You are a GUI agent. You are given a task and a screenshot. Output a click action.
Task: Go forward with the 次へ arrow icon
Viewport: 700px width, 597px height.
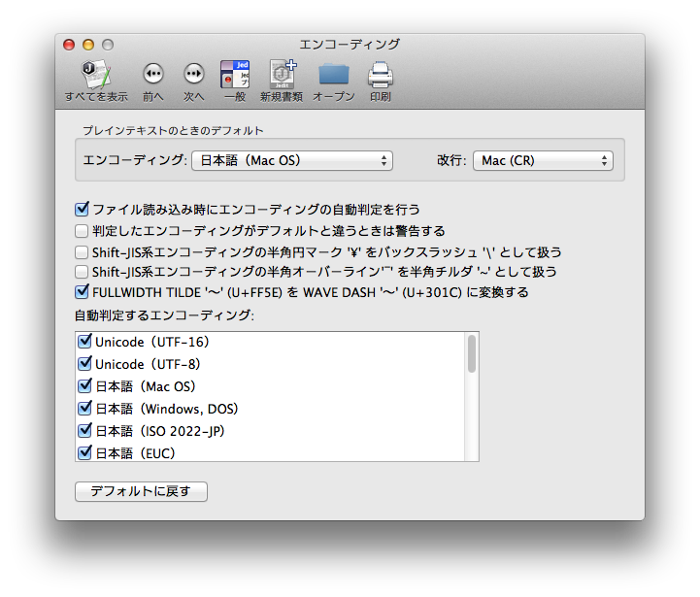[194, 74]
